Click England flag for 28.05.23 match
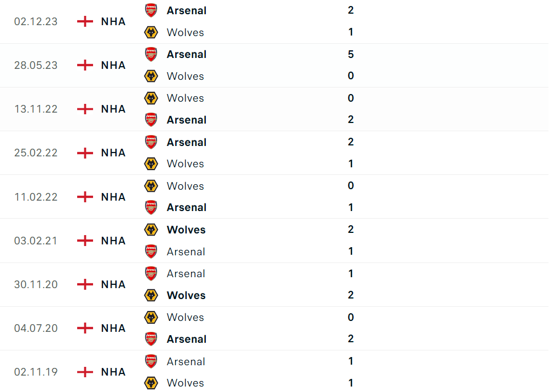 pyautogui.click(x=85, y=65)
